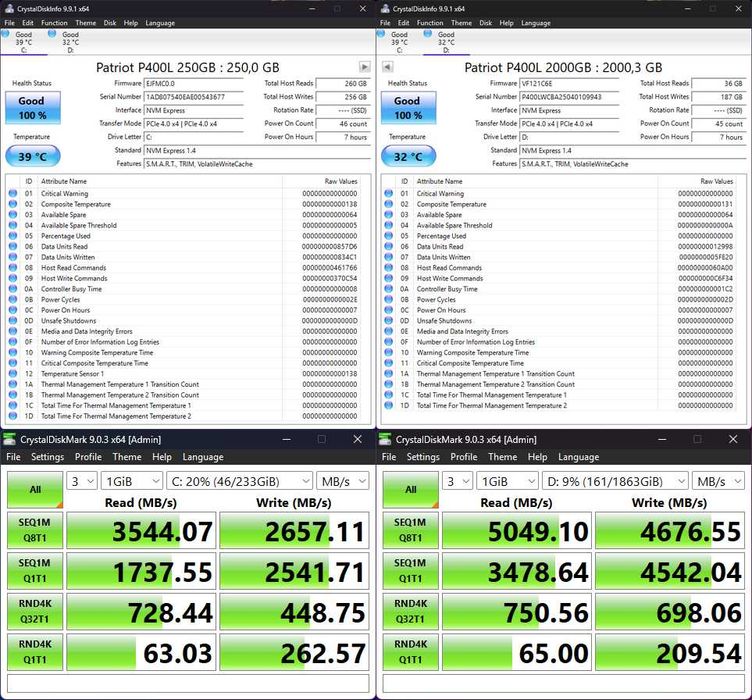This screenshot has height=700, width=752.
Task: Click Good 100 % health status in 2000GB window
Action: point(408,108)
